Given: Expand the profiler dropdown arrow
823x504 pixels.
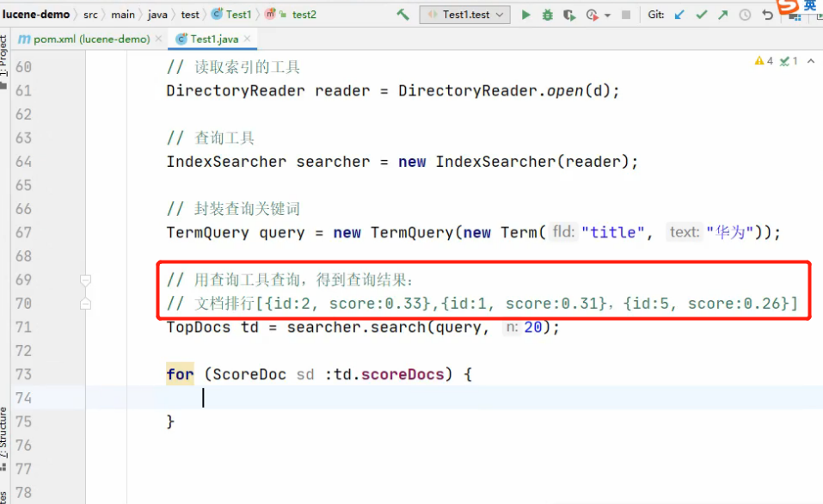Looking at the screenshot, I should tap(607, 15).
